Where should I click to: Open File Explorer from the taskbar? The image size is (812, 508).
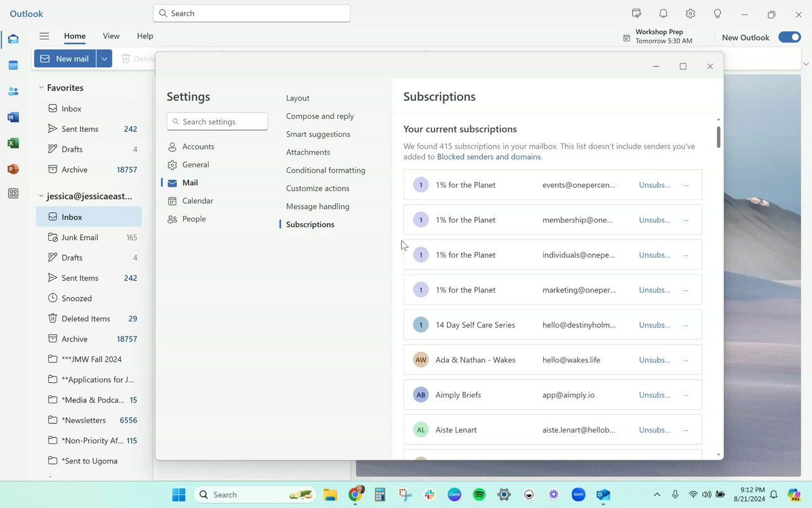330,495
